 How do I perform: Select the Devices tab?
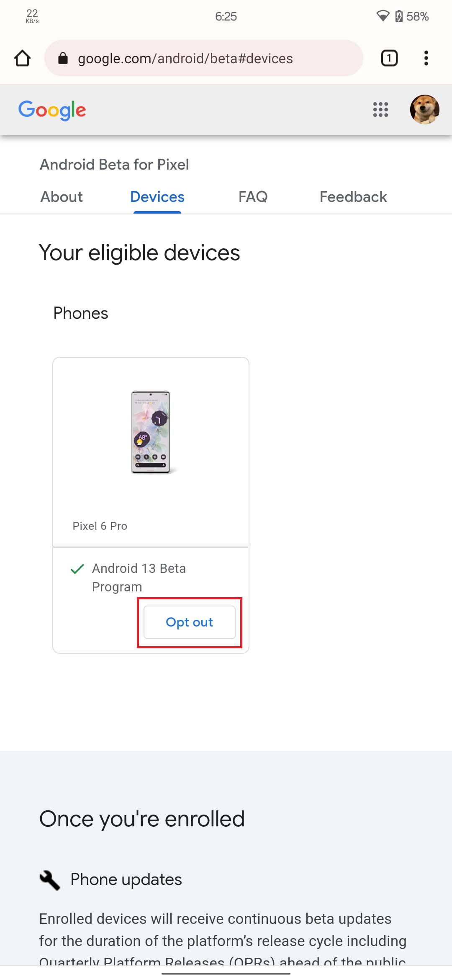pos(157,197)
